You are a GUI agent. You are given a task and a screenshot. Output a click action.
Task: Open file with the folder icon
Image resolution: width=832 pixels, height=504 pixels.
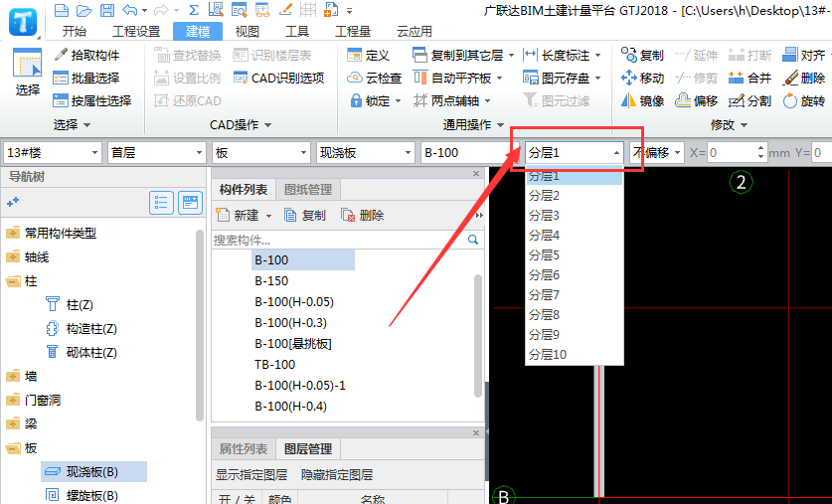tap(83, 10)
